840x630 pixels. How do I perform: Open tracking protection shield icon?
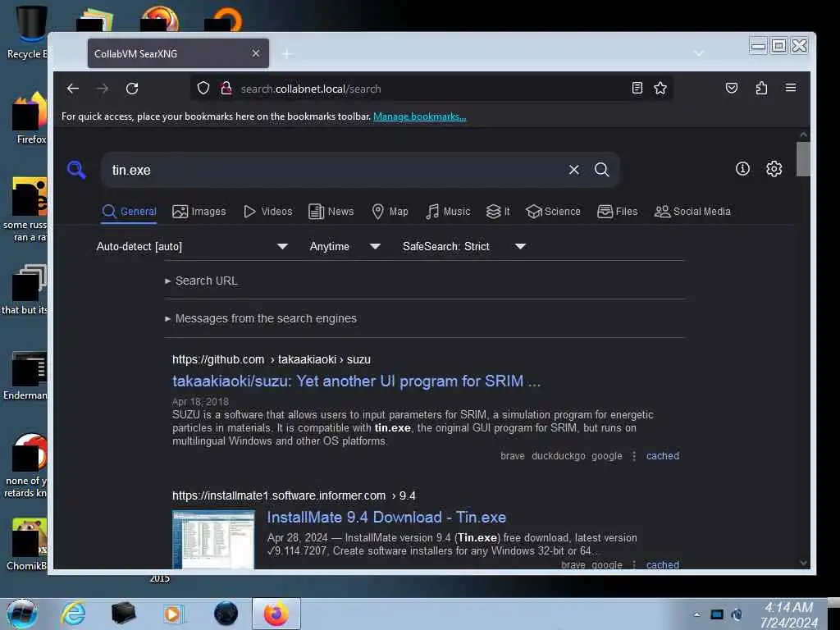(x=203, y=88)
